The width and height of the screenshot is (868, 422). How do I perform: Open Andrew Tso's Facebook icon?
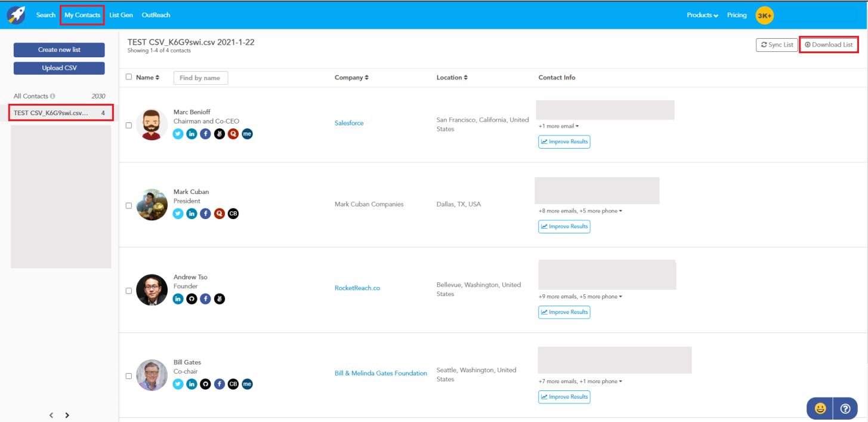click(205, 298)
